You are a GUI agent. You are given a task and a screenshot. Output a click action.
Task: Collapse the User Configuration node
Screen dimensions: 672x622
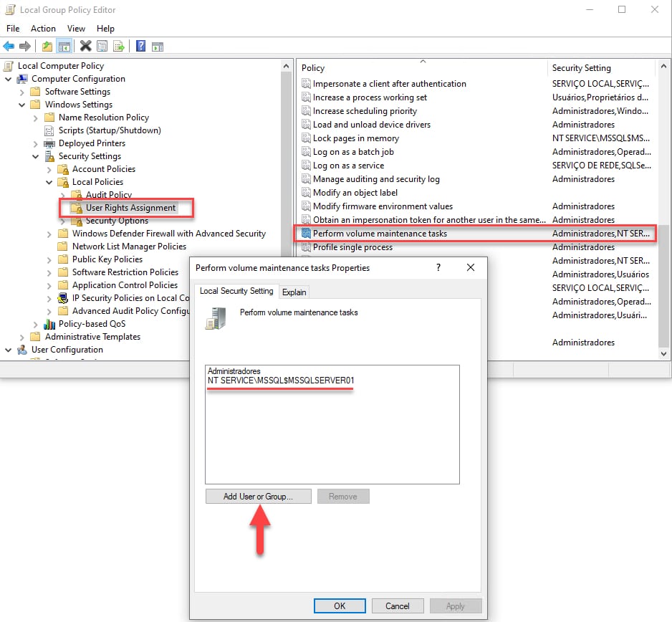(x=8, y=350)
